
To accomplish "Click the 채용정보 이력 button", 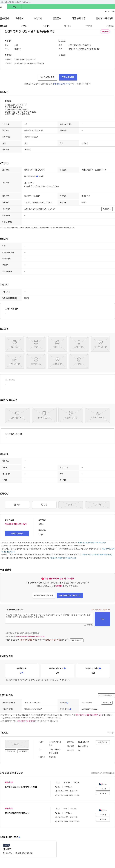I will (103, 742).
